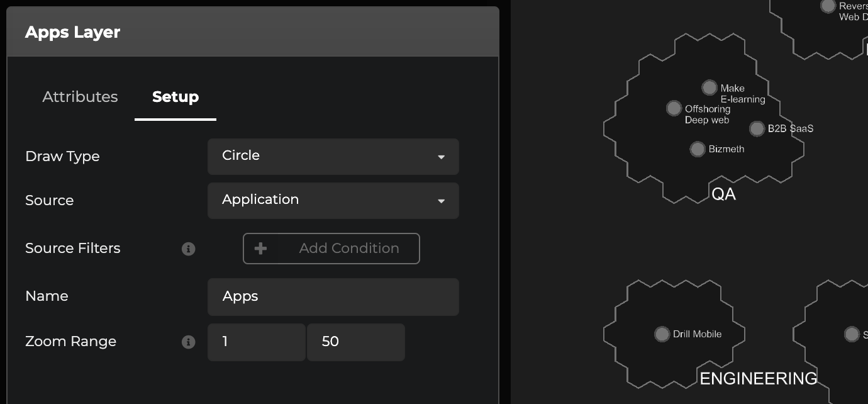Click the Zoom Range minimum field

[x=256, y=342]
